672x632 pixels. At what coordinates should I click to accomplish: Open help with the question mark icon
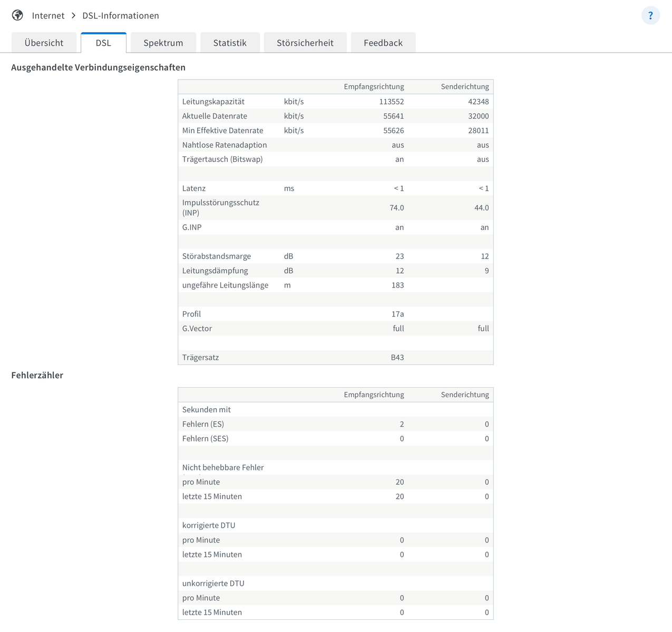pyautogui.click(x=650, y=16)
